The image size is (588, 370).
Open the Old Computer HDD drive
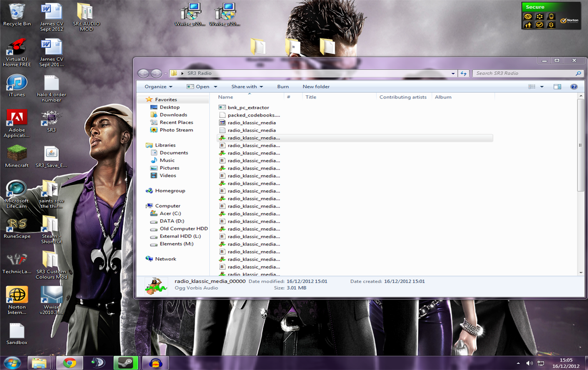184,229
